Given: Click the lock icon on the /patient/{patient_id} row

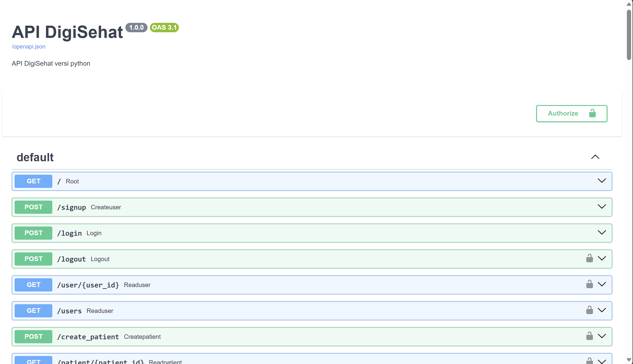Looking at the screenshot, I should pyautogui.click(x=589, y=361).
